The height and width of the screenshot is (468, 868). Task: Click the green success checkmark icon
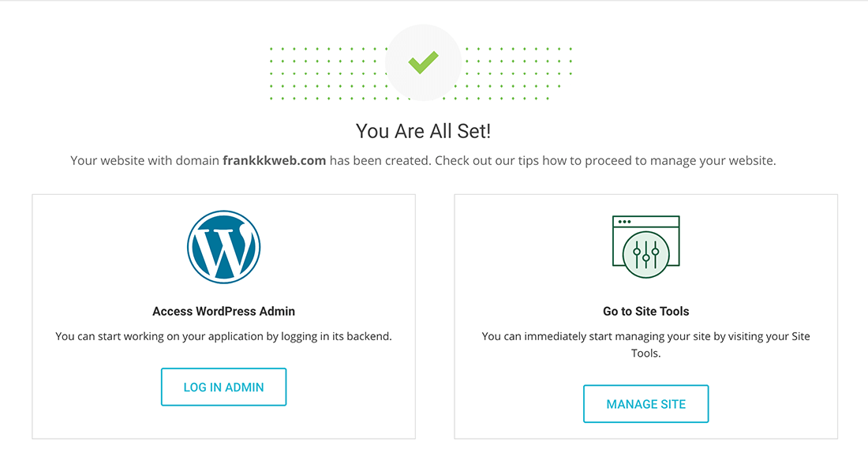click(x=424, y=62)
